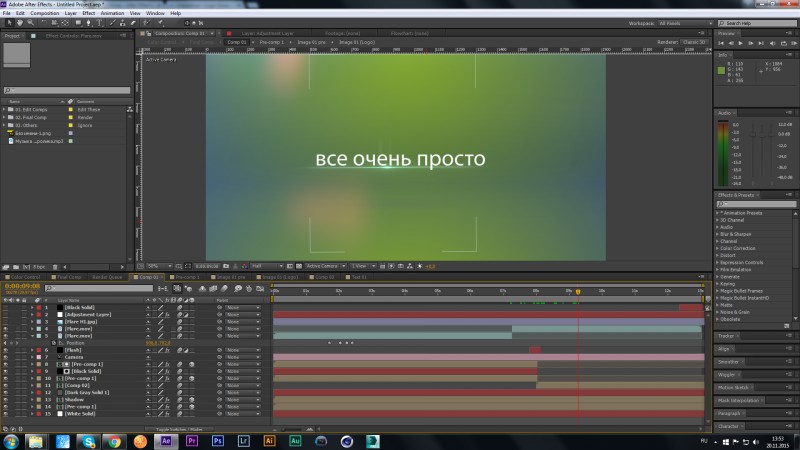
Task: Toggle visibility of White Solid layer 15
Action: pyautogui.click(x=6, y=414)
